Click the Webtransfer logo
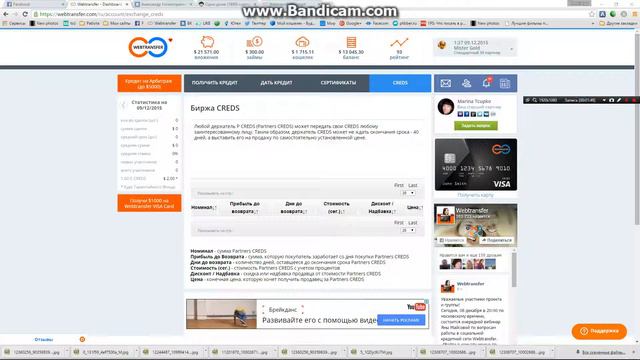This screenshot has height=360, width=640. (x=148, y=47)
